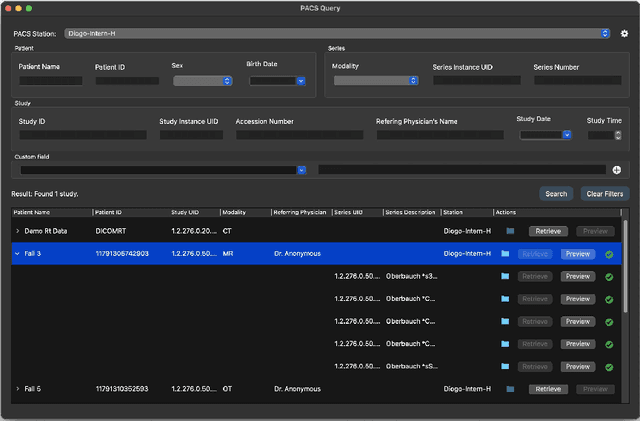
Task: Open the Study Date picker dropdown
Action: coord(567,135)
